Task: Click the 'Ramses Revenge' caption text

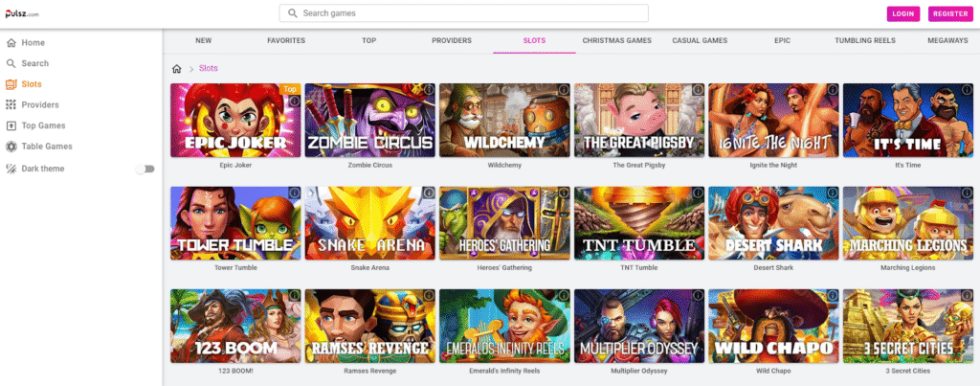Action: (x=370, y=371)
